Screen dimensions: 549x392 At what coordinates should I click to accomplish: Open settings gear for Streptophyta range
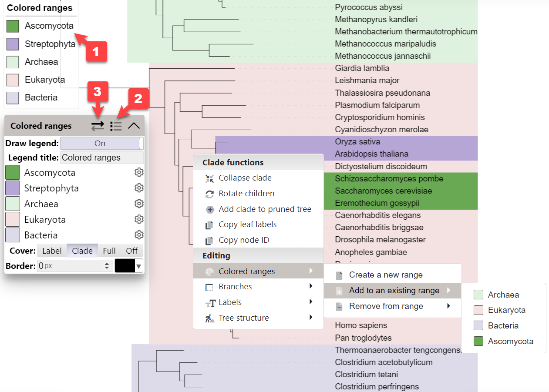point(139,188)
